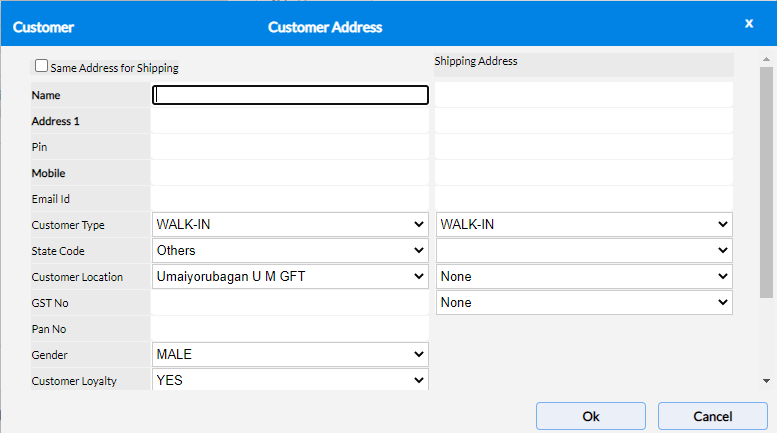Open the billing Customer Type dropdown

[x=290, y=224]
